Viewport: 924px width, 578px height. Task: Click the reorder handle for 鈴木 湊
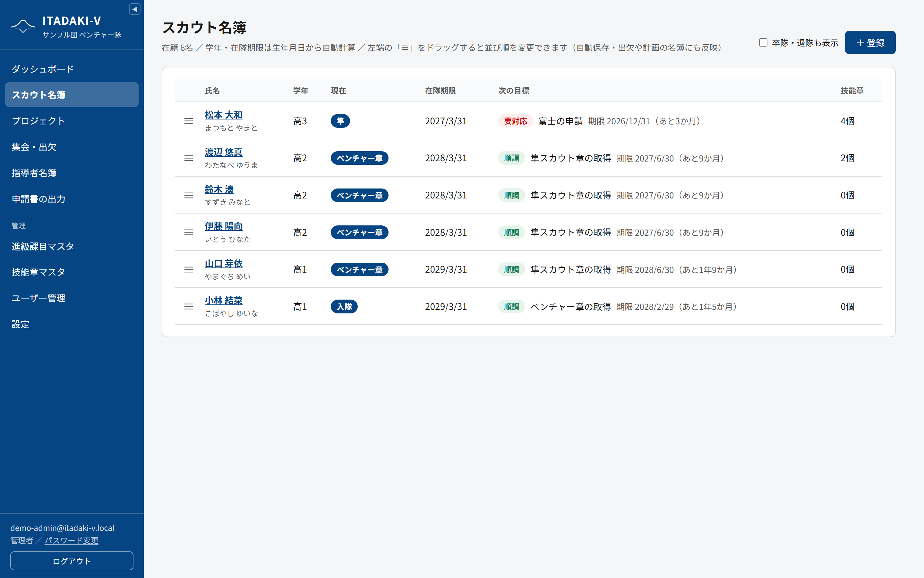pyautogui.click(x=189, y=195)
